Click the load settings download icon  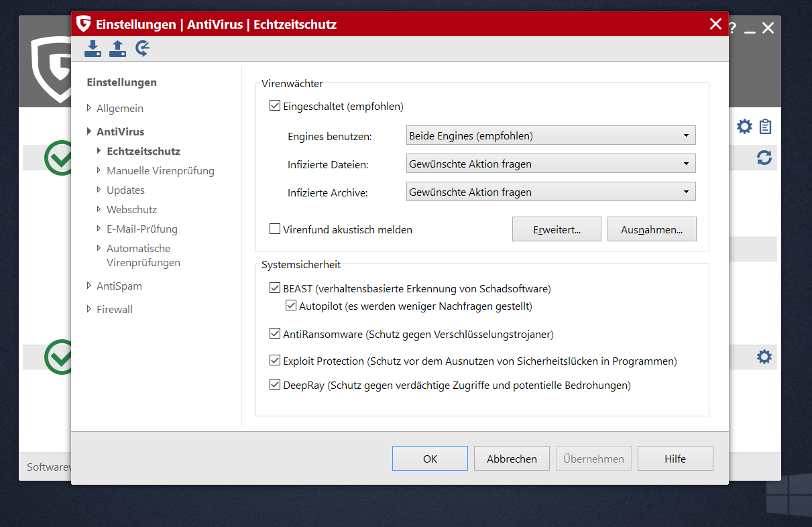(x=93, y=48)
